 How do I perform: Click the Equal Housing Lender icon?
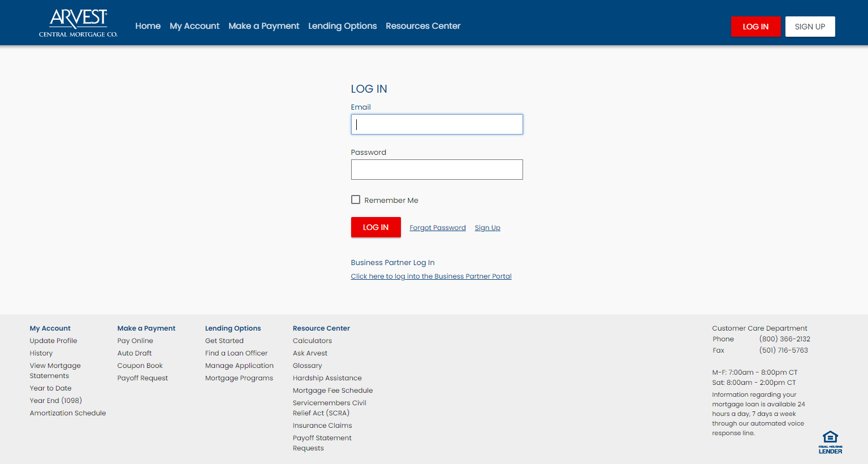[x=830, y=441]
